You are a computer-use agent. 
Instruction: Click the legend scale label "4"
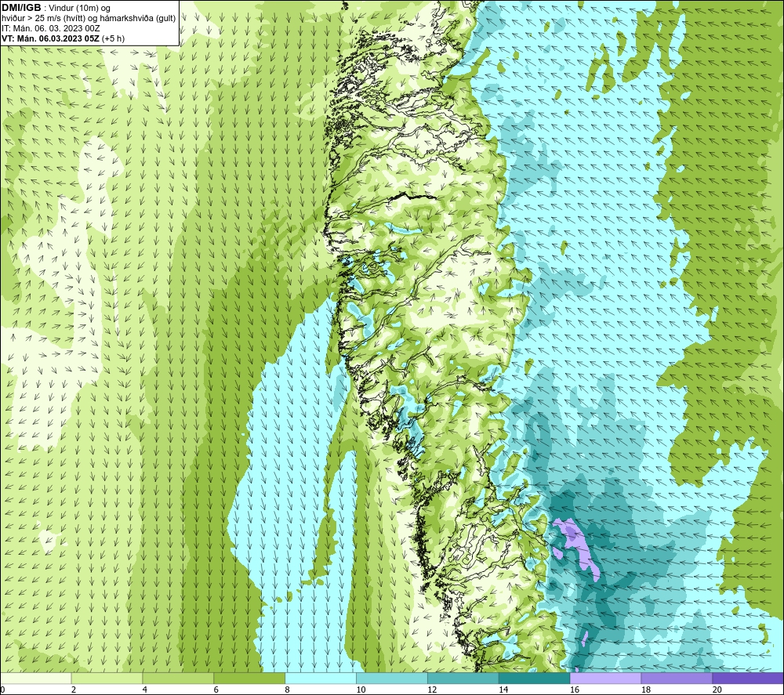click(144, 690)
